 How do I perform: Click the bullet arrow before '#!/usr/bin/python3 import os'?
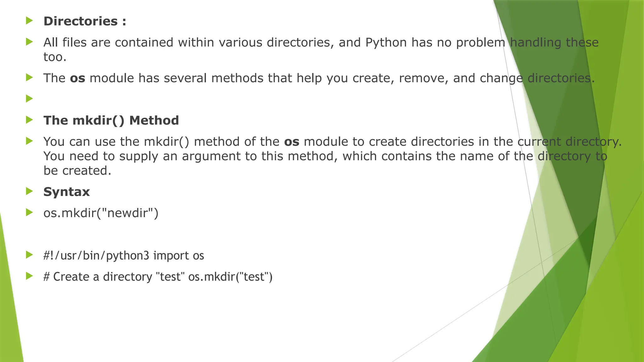tap(29, 255)
